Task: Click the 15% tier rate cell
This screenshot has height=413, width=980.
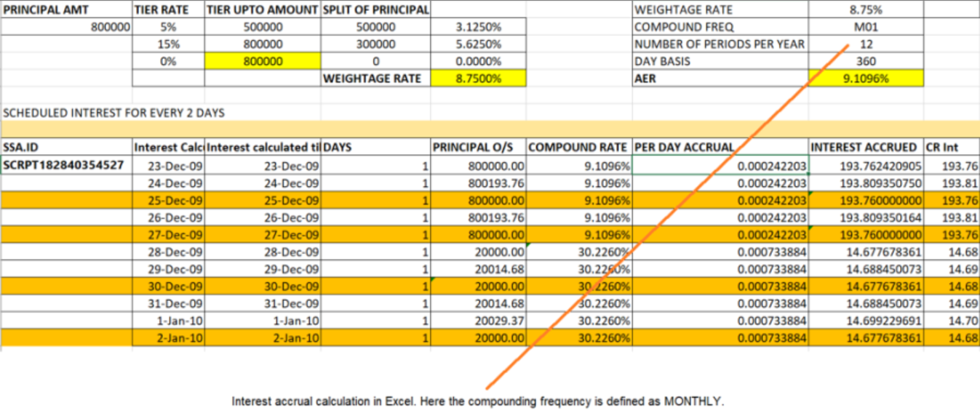Action: [168, 44]
